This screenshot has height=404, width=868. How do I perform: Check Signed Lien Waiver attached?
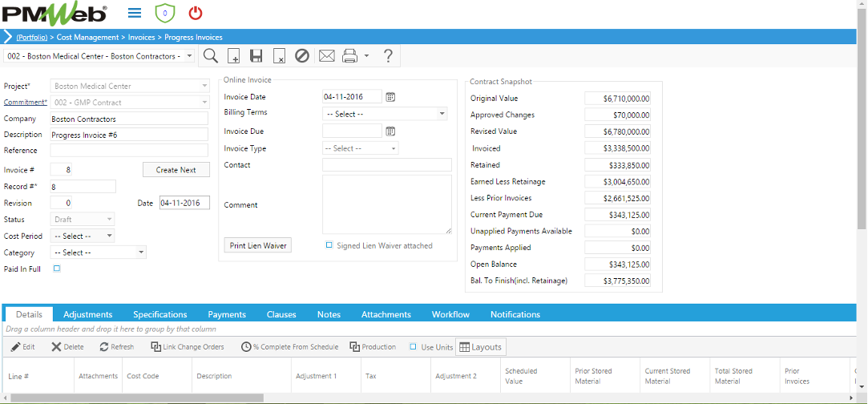point(329,245)
